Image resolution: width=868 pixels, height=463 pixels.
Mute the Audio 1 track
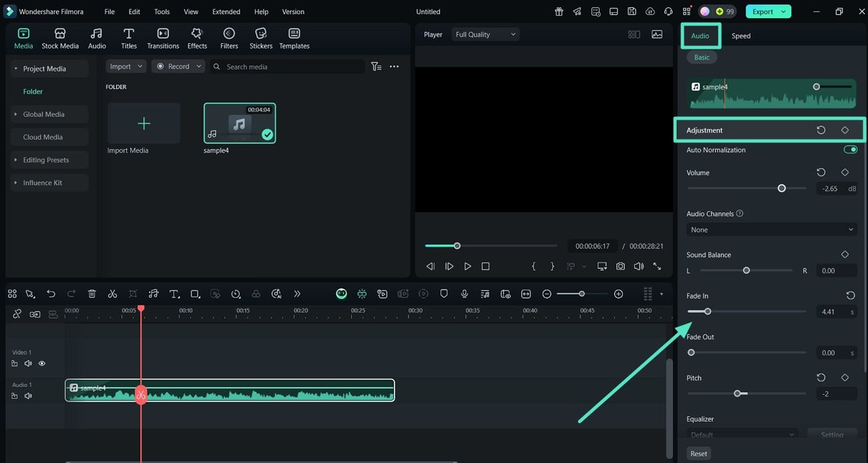coord(28,396)
